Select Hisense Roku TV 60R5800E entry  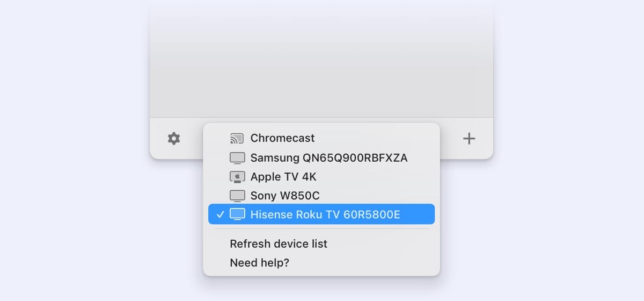click(x=325, y=214)
